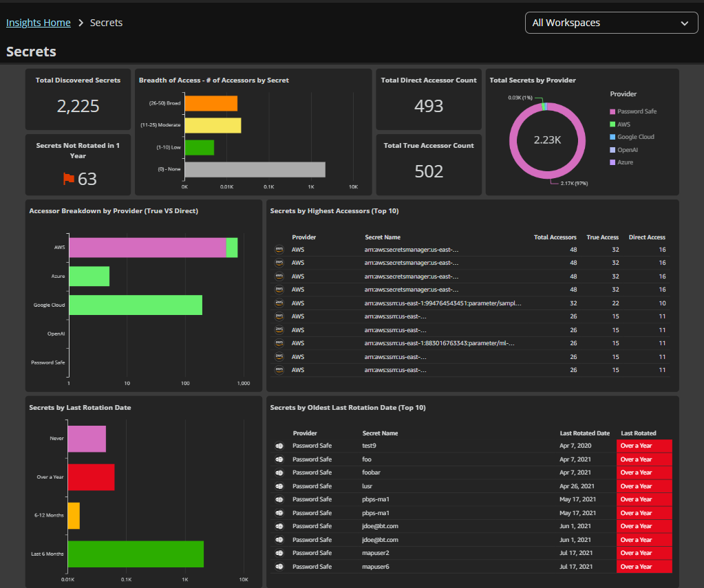Open the All Workspaces dropdown
The height and width of the screenshot is (588, 704).
coord(611,23)
